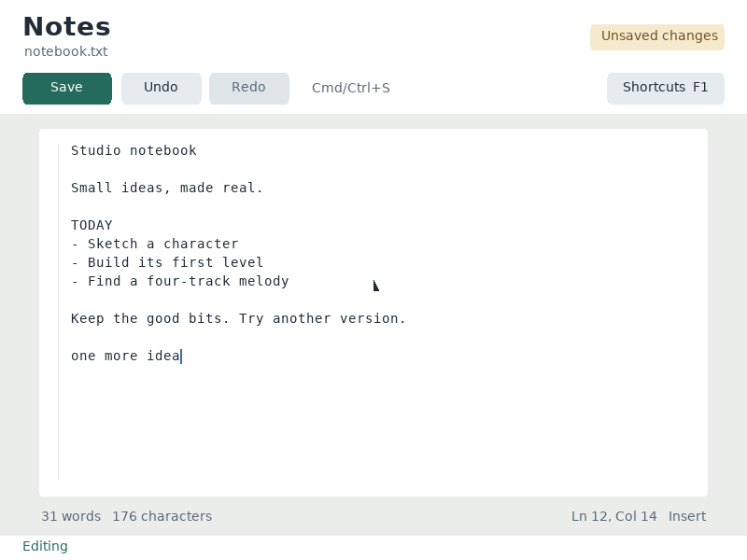Click the 'one more idea' line
The width and height of the screenshot is (747, 560).
[x=126, y=356]
